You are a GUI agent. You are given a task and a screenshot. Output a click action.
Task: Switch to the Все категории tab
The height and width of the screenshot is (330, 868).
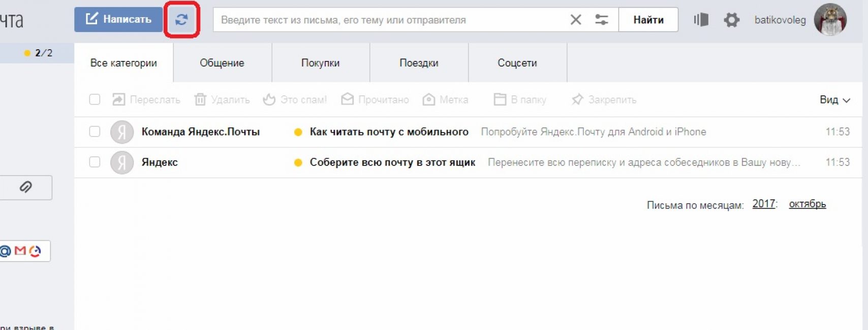[x=123, y=63]
